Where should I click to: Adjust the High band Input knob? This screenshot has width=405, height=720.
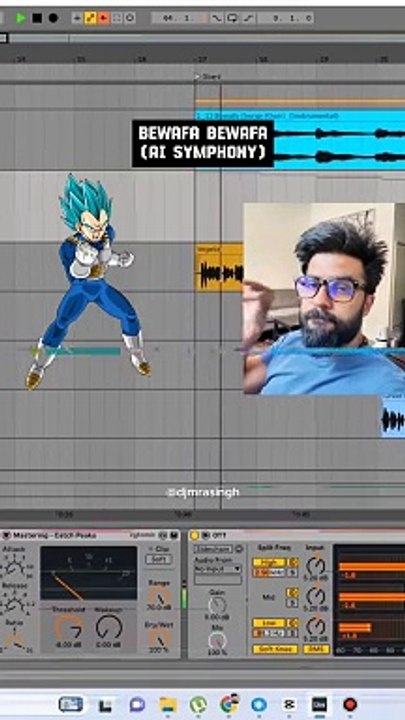pos(316,566)
